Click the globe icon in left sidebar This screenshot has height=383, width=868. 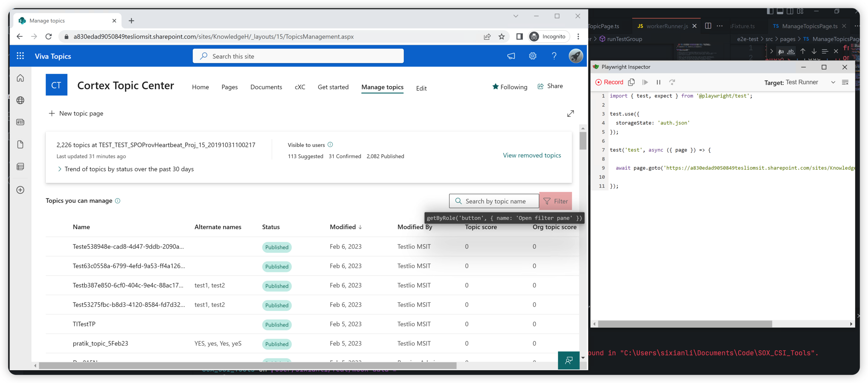point(20,100)
